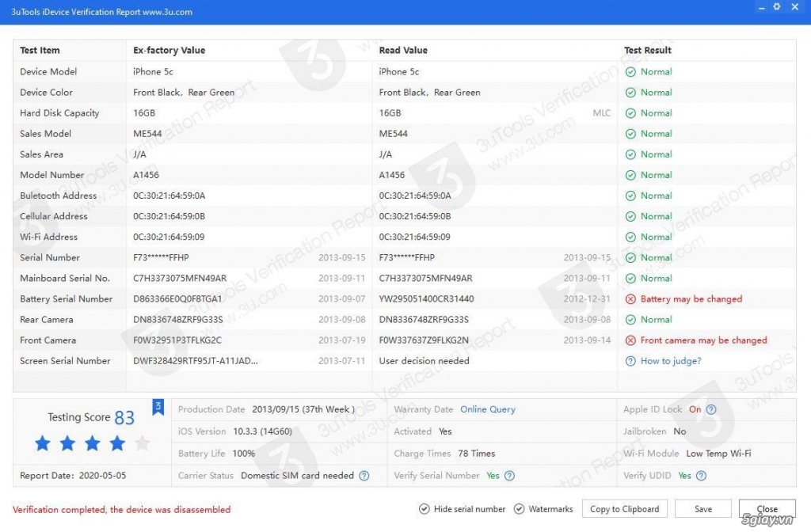Click green check icon in Mainboard Serial row
This screenshot has width=811, height=532.
pos(630,279)
